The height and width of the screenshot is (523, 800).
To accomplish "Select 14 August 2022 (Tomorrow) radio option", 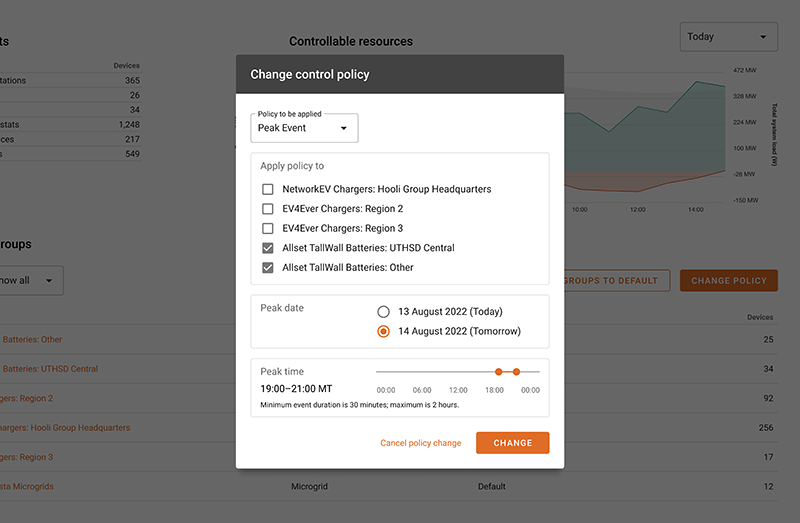I will coord(383,332).
